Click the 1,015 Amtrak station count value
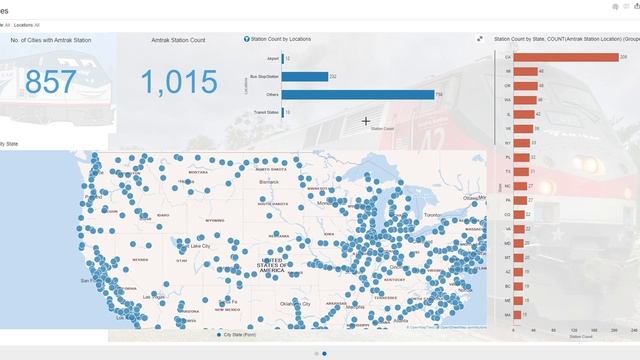 point(179,82)
